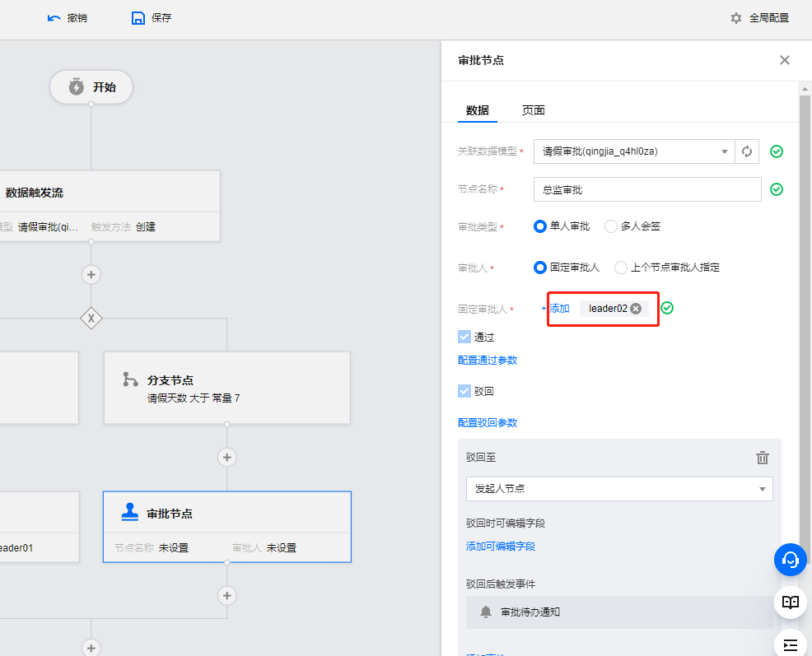
Task: Select fixed approver radio option
Action: pyautogui.click(x=540, y=268)
